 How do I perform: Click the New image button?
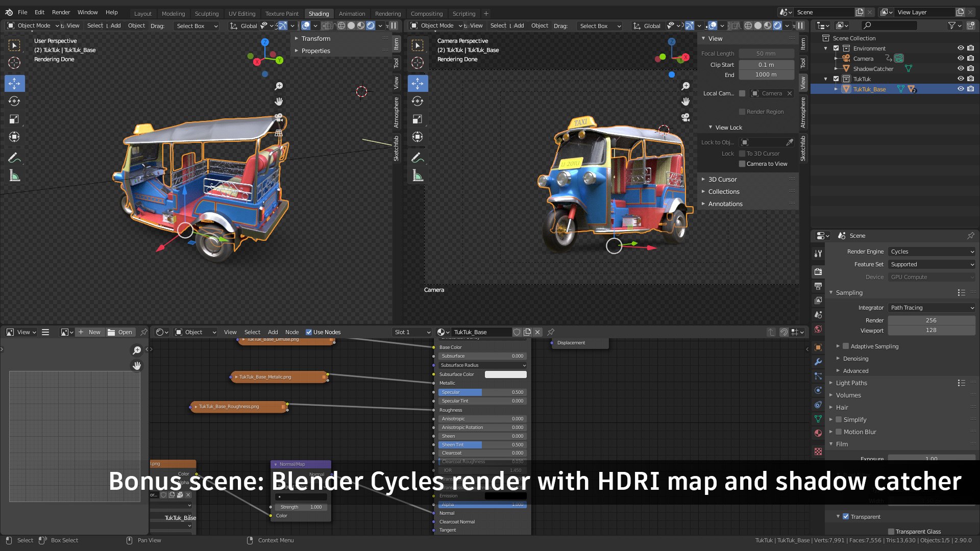90,332
